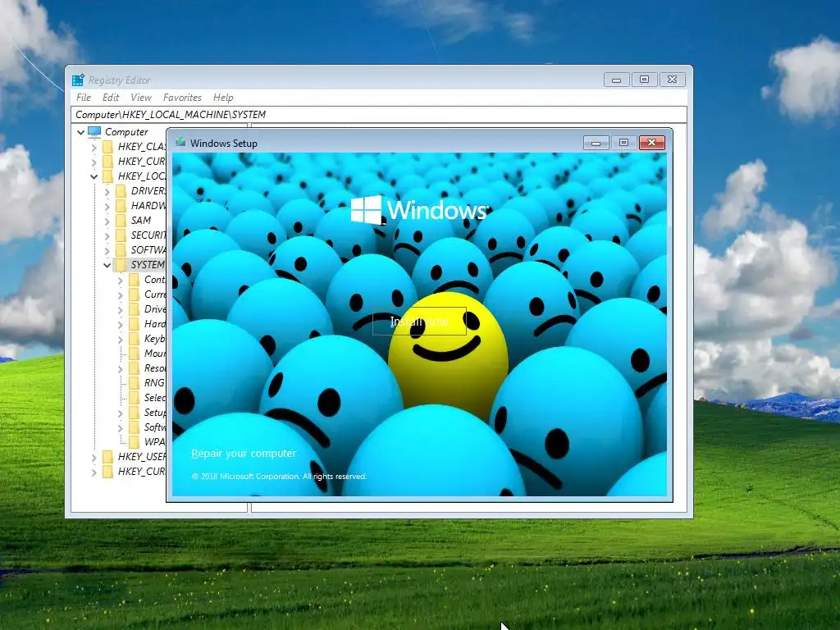Select the DriverDatabase key label
This screenshot has height=630, width=840.
(155, 309)
